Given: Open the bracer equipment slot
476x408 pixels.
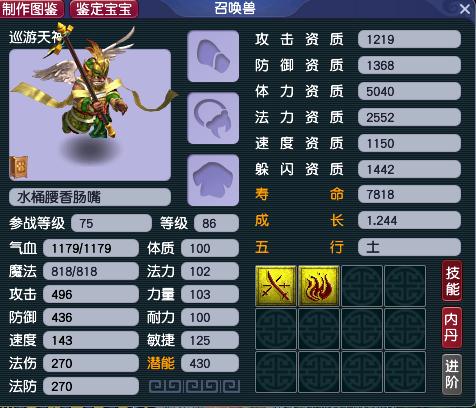Looking at the screenshot, I should pyautogui.click(x=213, y=56).
